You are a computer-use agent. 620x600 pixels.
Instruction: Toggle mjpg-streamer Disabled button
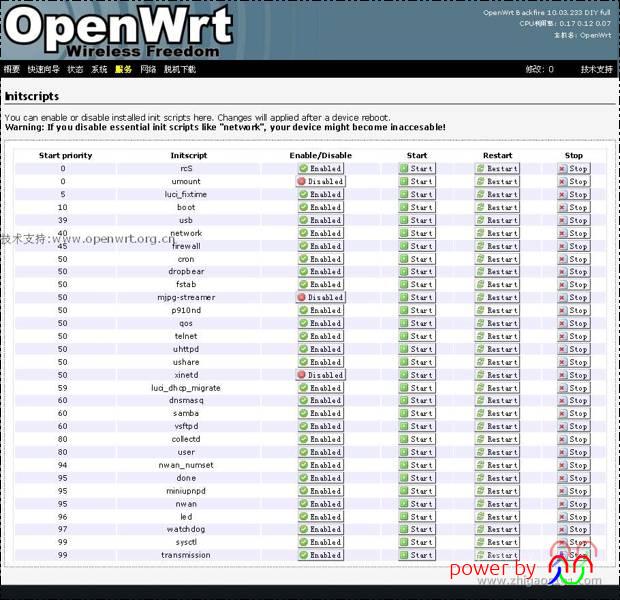[321, 297]
